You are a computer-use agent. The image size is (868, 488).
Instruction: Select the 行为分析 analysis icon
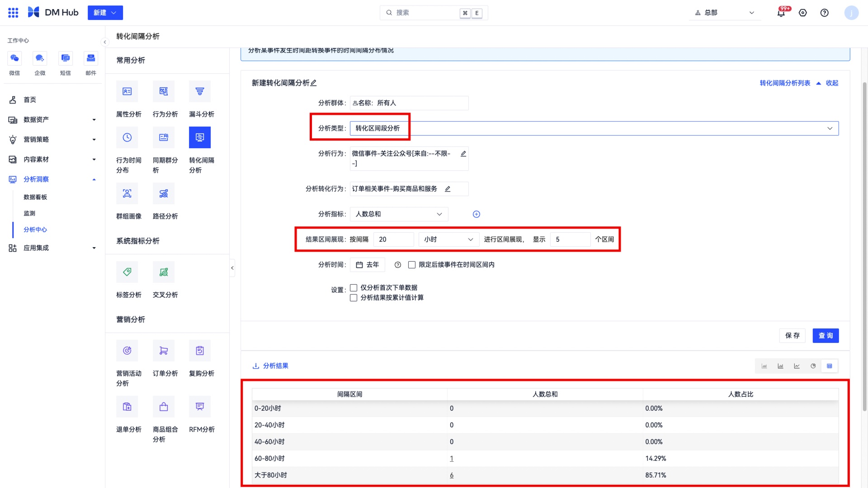(x=164, y=91)
